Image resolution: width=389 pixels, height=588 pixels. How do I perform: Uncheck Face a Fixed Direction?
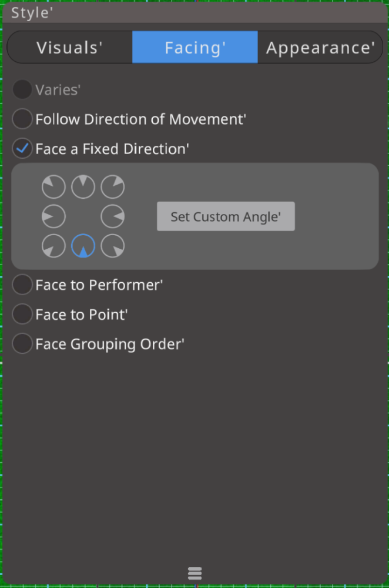click(x=22, y=148)
